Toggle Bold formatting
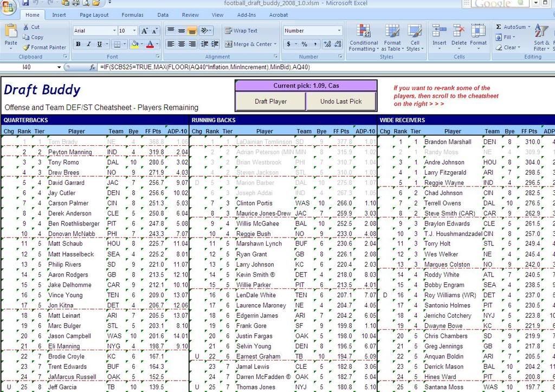Image resolution: width=555 pixels, height=392 pixels. click(79, 44)
